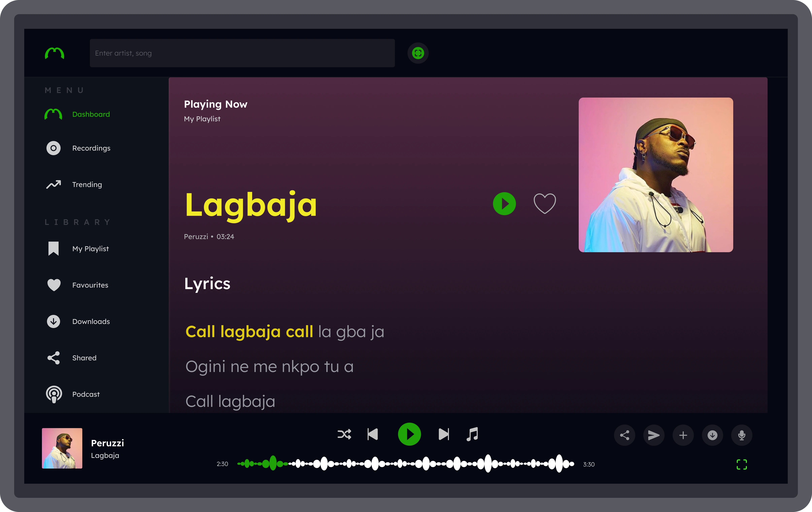812x512 pixels.
Task: Click the green scan icon beside the search field
Action: (x=418, y=53)
